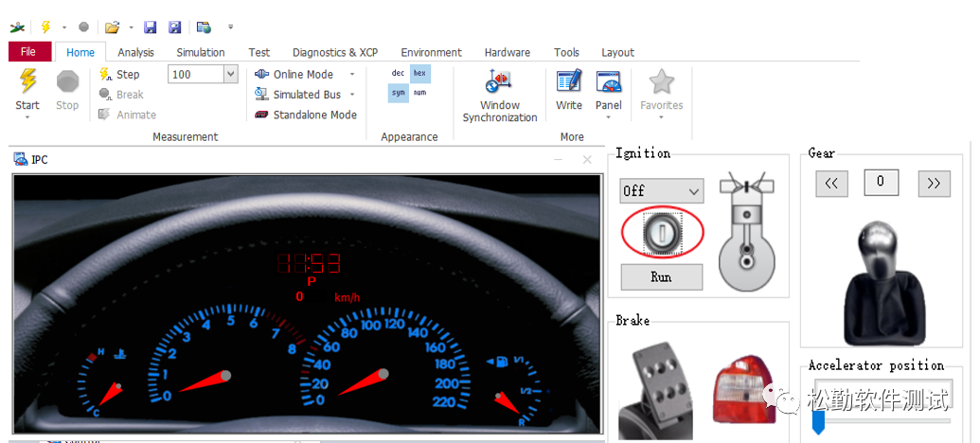Expand the Online Mode dropdown arrow
The width and height of the screenshot is (980, 443).
352,75
